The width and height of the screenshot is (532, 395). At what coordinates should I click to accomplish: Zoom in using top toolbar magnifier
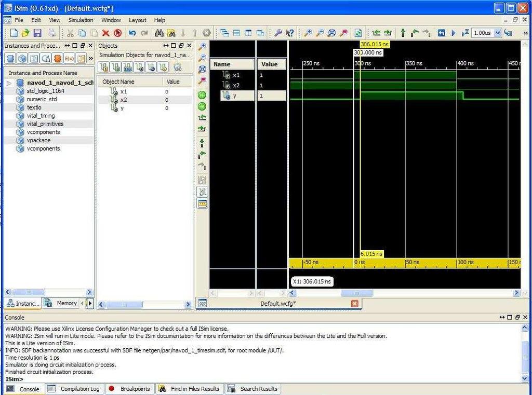point(308,33)
